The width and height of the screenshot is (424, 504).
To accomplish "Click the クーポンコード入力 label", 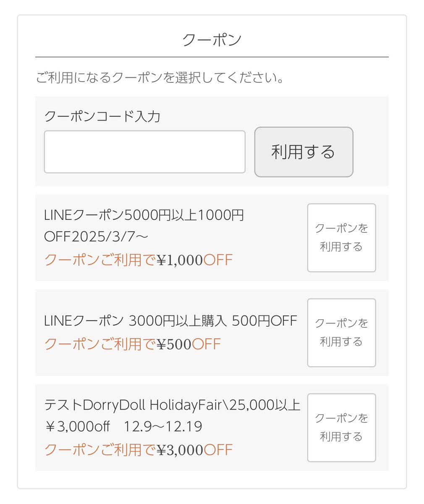I will tap(102, 116).
